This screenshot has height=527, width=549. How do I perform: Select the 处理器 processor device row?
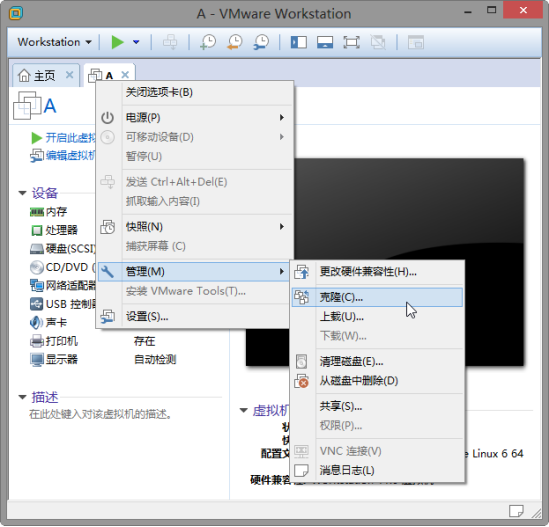click(x=54, y=230)
